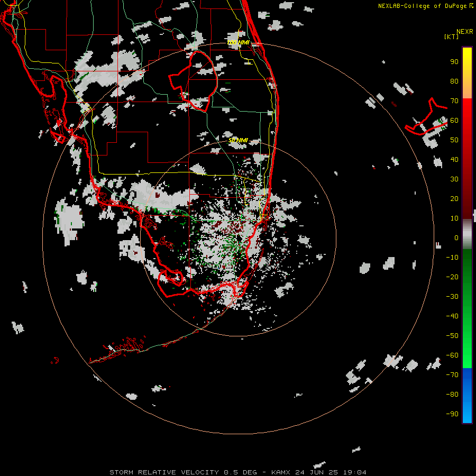Click the [KT] units label
Image resolution: width=476 pixels, height=476 pixels.
(x=452, y=36)
